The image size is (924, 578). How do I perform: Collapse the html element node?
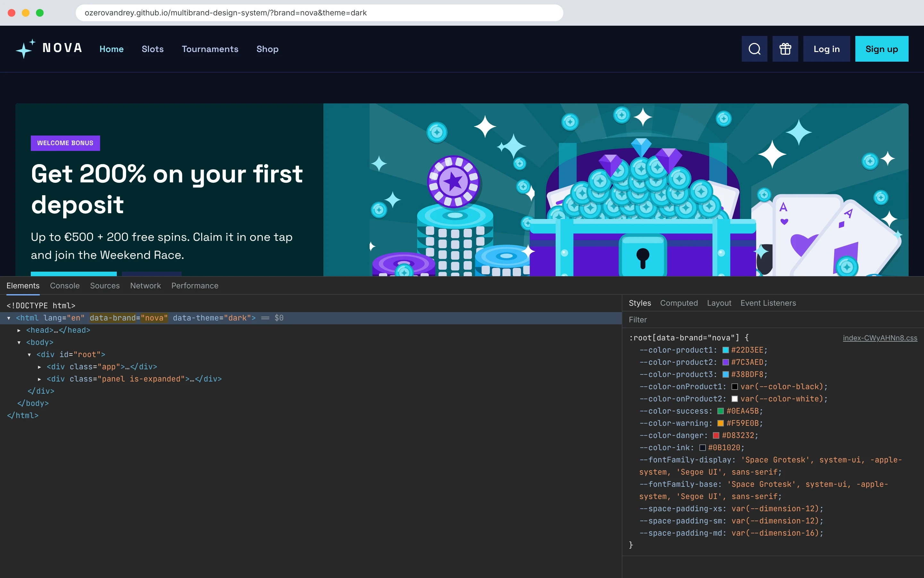click(x=9, y=318)
